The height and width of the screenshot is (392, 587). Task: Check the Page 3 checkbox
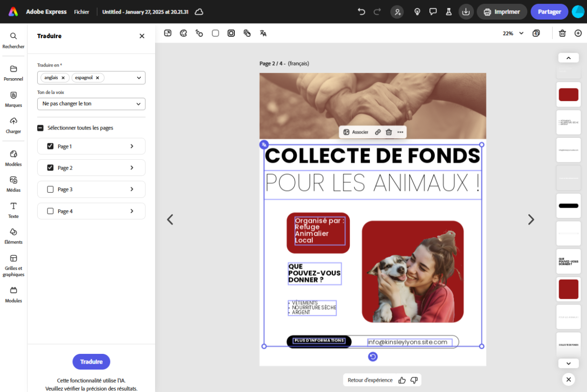(50, 190)
